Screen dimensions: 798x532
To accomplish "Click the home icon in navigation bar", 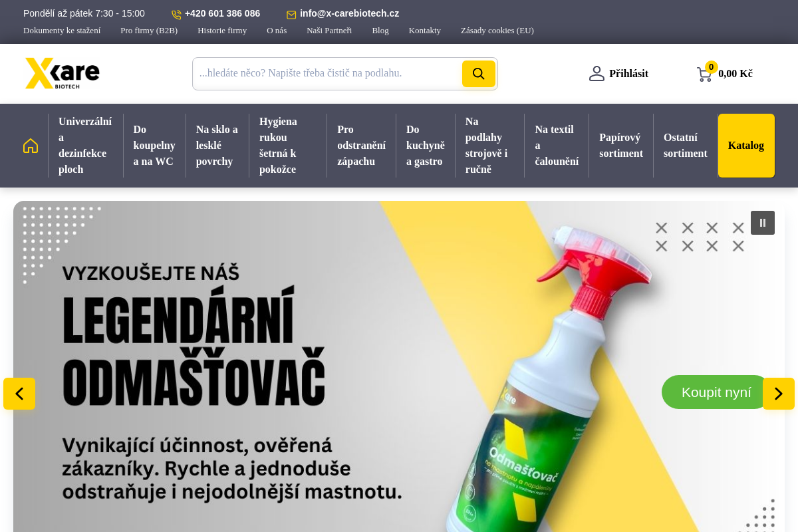I will (x=31, y=146).
